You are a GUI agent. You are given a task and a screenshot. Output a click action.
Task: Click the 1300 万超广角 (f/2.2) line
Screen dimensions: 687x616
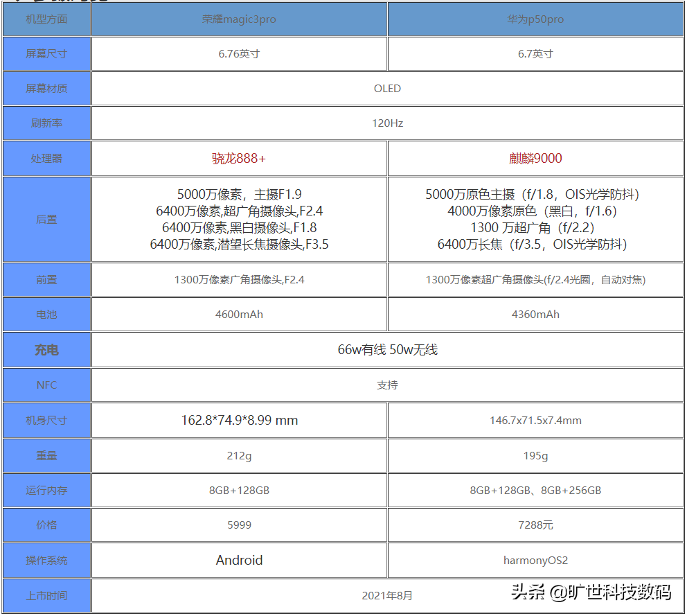tap(533, 227)
